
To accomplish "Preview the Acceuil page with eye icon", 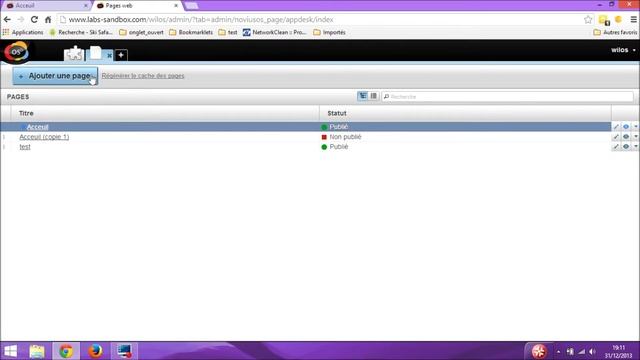I will 626,127.
